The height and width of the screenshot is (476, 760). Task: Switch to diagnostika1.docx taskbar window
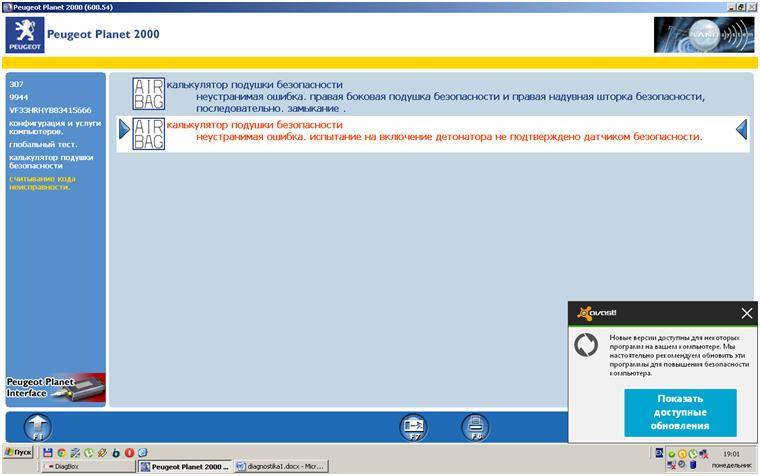[x=280, y=466]
